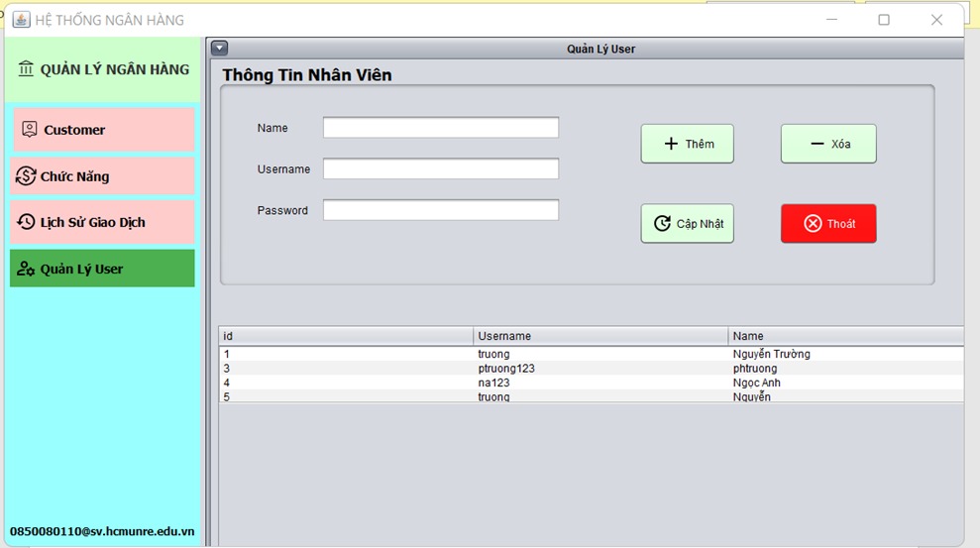
Task: Click the Customer person icon
Action: pyautogui.click(x=30, y=130)
